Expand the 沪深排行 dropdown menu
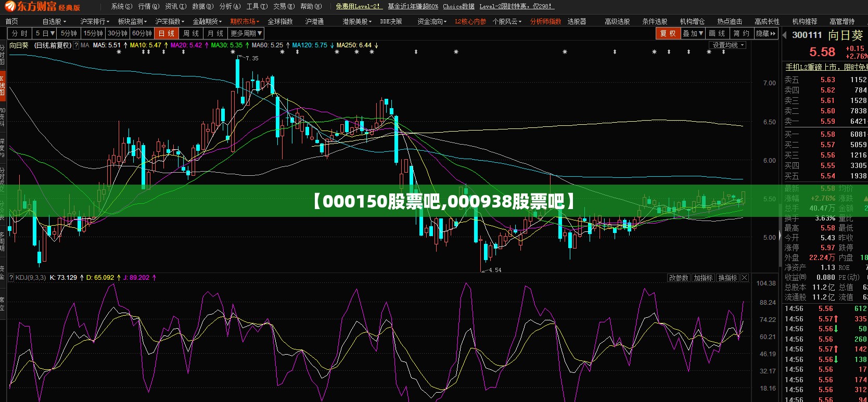This screenshot has height=402, width=868. click(x=95, y=21)
